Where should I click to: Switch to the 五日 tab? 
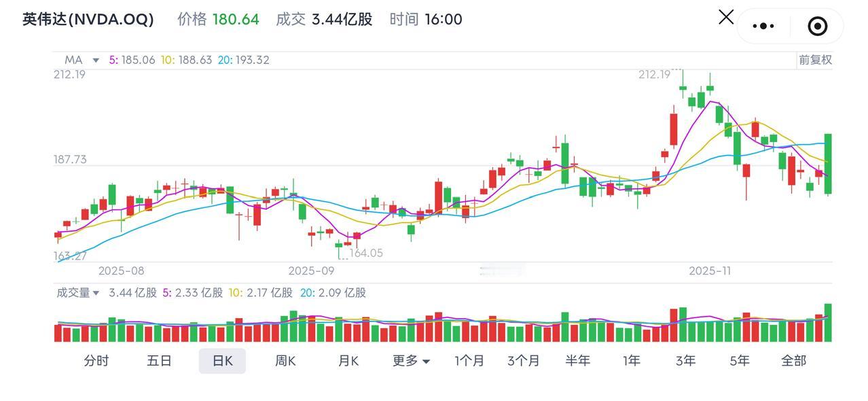(159, 361)
